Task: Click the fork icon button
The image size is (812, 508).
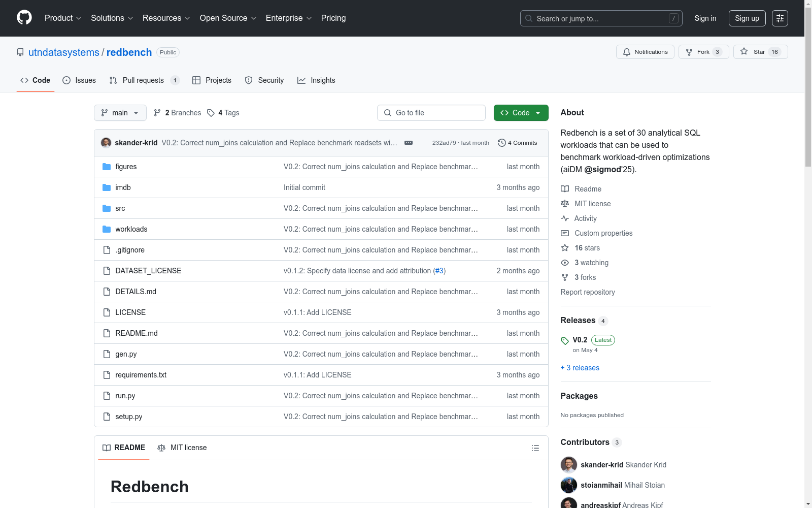Action: 689,52
